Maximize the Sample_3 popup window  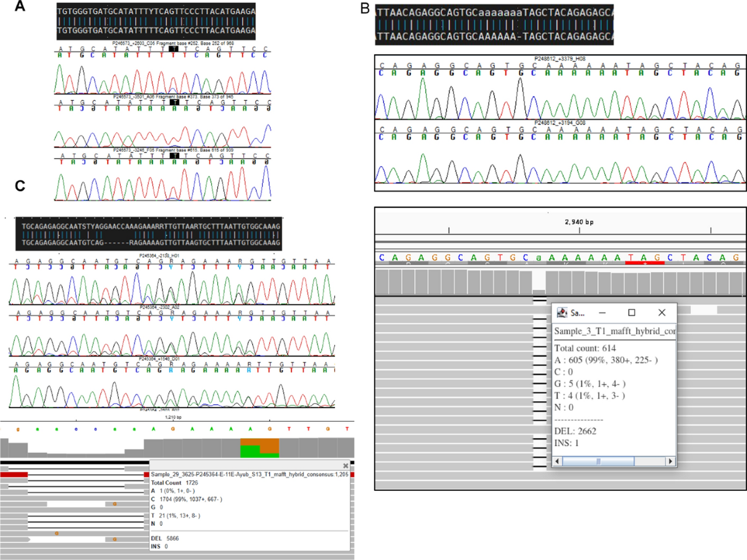click(x=631, y=312)
